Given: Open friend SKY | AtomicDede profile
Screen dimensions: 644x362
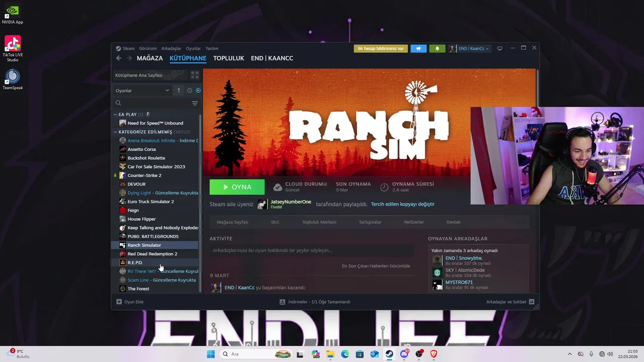Looking at the screenshot, I should (464, 270).
